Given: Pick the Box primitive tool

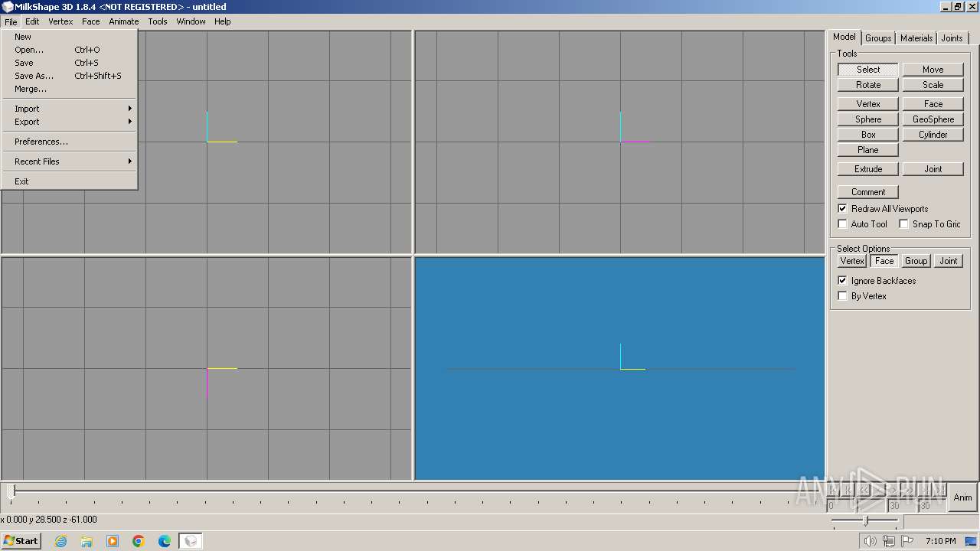Looking at the screenshot, I should pos(868,135).
